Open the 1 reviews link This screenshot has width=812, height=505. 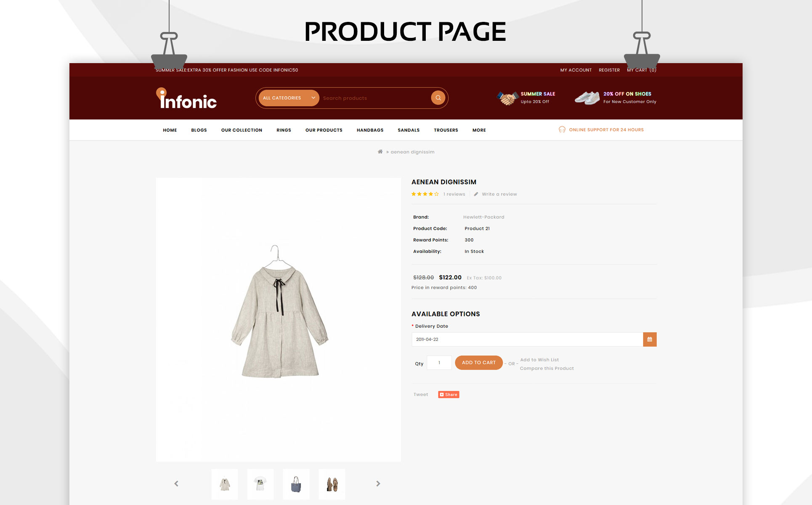click(x=454, y=194)
